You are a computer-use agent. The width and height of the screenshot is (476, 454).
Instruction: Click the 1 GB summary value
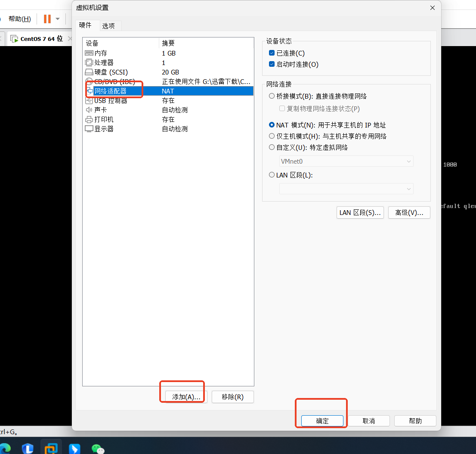(x=168, y=53)
